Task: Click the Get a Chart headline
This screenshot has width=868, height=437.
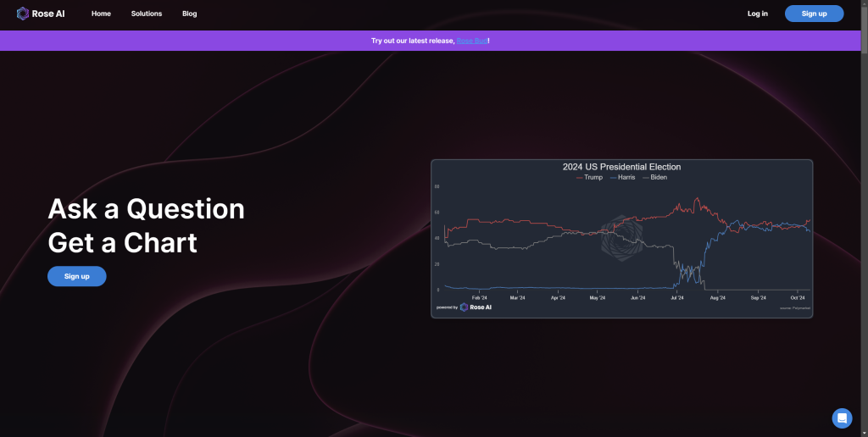Action: [122, 242]
